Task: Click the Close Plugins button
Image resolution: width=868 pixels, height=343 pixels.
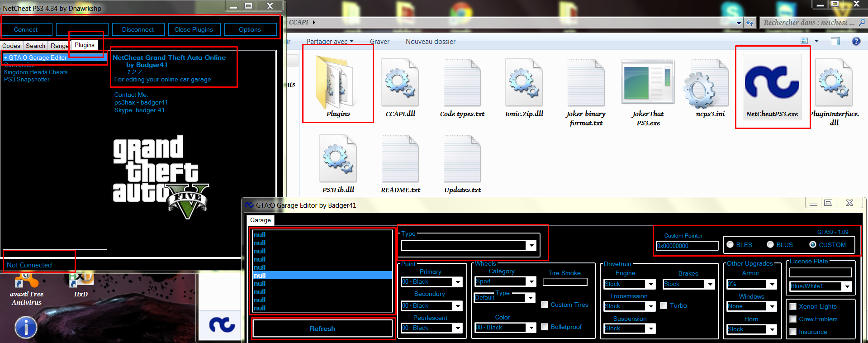Action: 194,29
